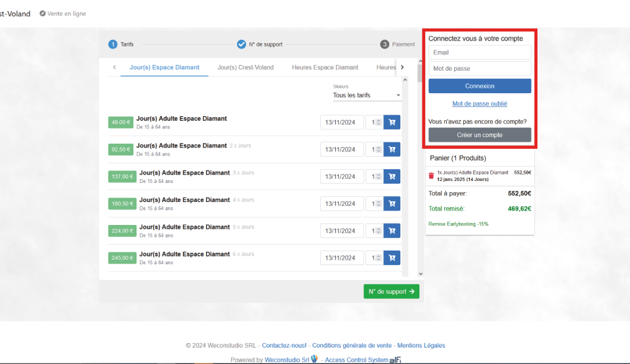The image size is (630, 364).
Task: Click the Vente en ligne compass icon
Action: [x=42, y=13]
